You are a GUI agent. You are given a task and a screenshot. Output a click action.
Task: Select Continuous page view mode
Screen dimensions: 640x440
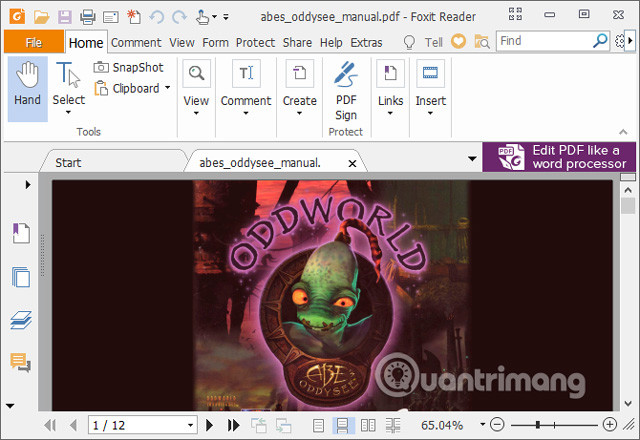342,426
